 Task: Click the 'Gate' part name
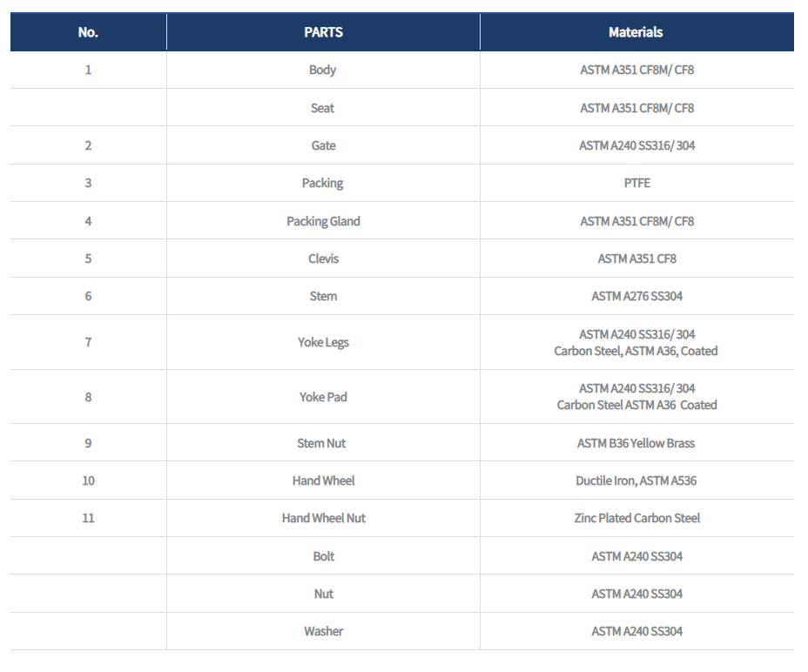(x=323, y=145)
